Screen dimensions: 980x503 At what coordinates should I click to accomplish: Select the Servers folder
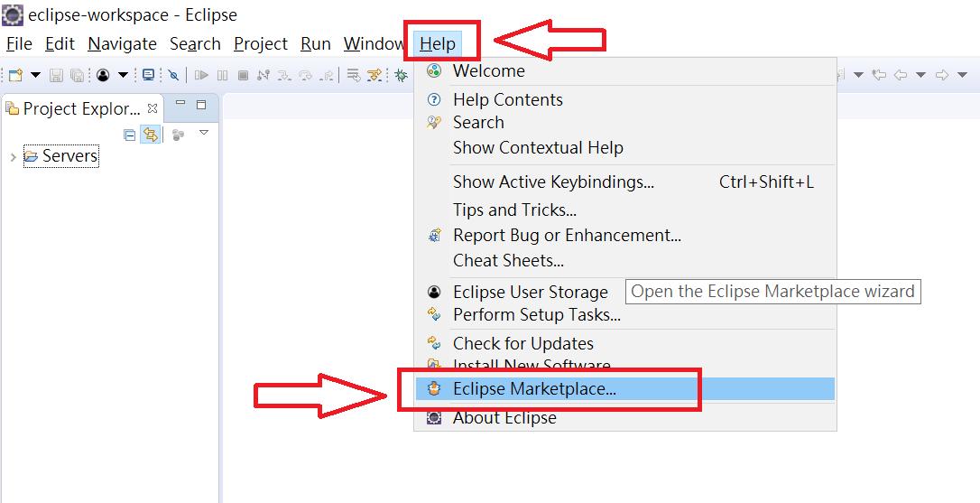[61, 156]
